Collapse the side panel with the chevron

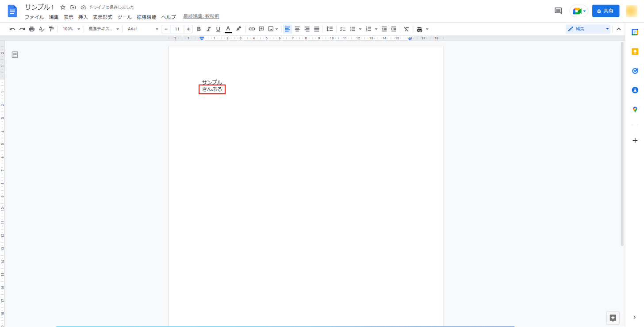(635, 317)
